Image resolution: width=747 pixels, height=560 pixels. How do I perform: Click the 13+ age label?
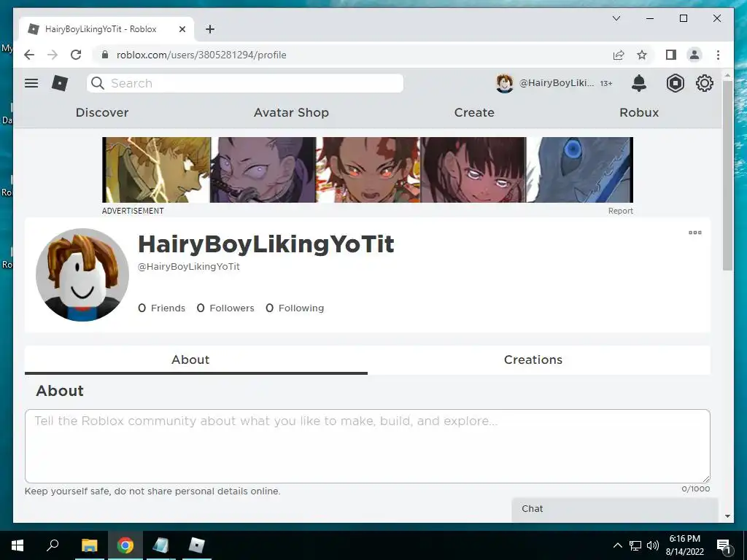point(606,83)
